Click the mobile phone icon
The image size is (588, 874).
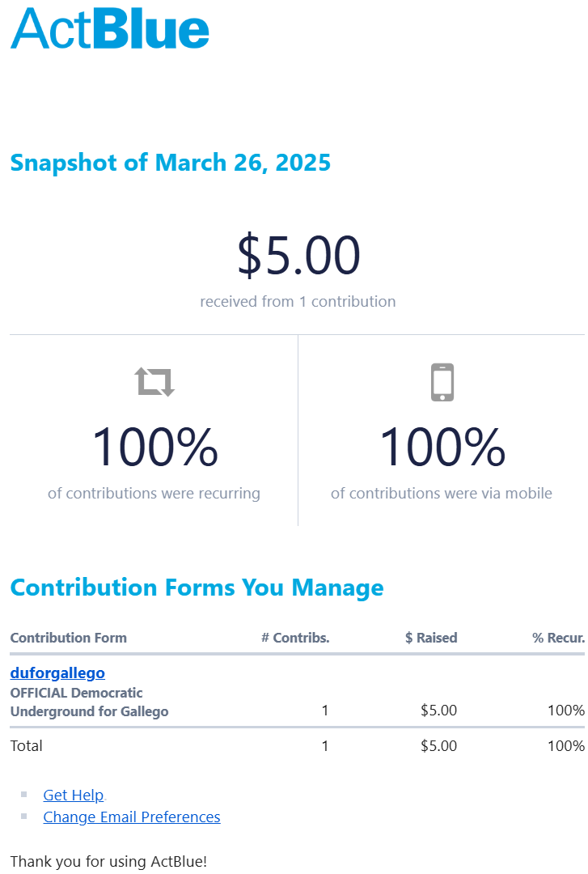pyautogui.click(x=442, y=382)
